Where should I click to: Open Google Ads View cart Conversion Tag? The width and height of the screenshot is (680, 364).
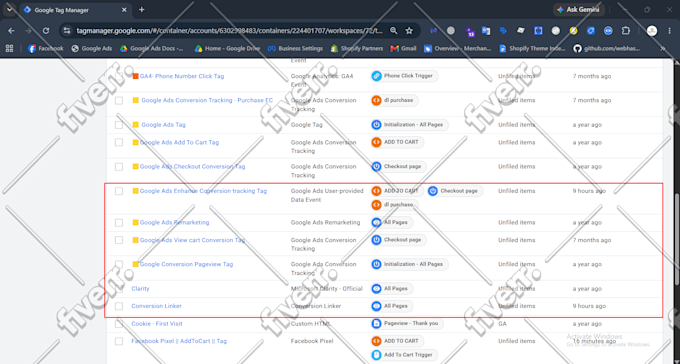click(x=192, y=240)
